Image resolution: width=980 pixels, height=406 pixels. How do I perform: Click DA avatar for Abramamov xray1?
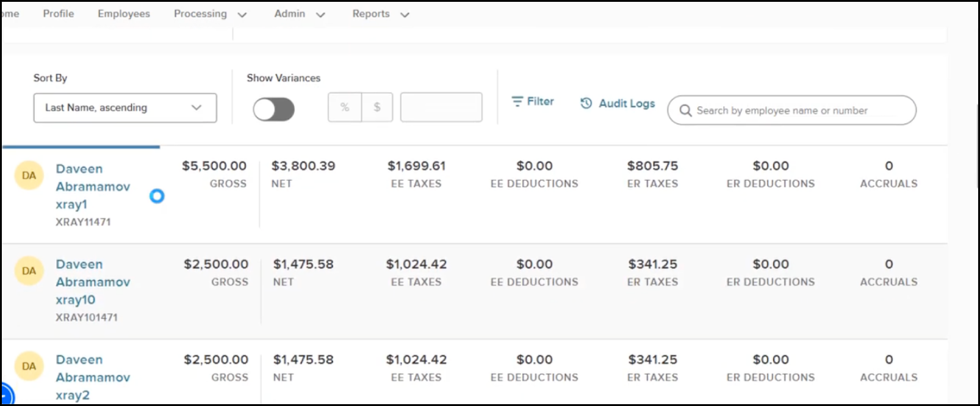click(x=29, y=176)
